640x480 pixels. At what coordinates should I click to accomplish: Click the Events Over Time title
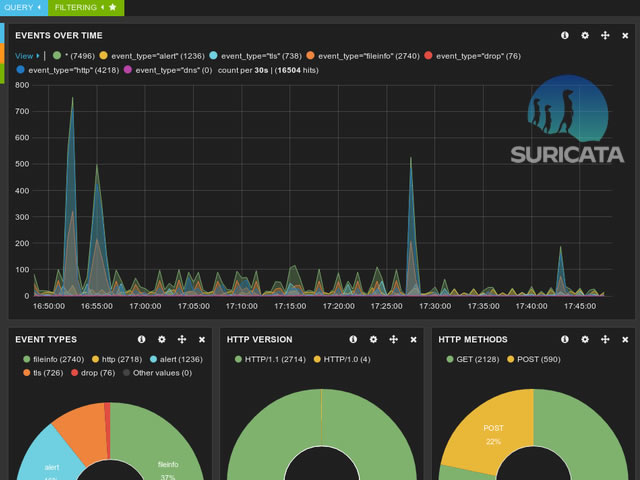point(59,36)
